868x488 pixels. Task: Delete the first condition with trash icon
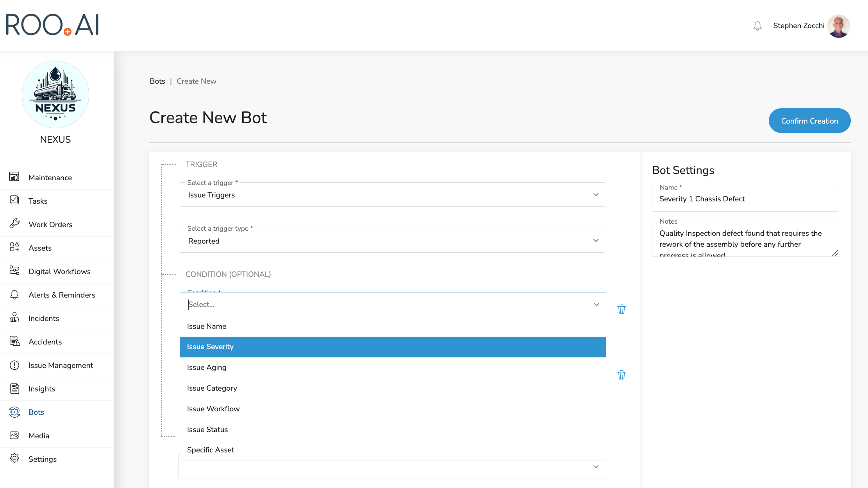point(621,309)
